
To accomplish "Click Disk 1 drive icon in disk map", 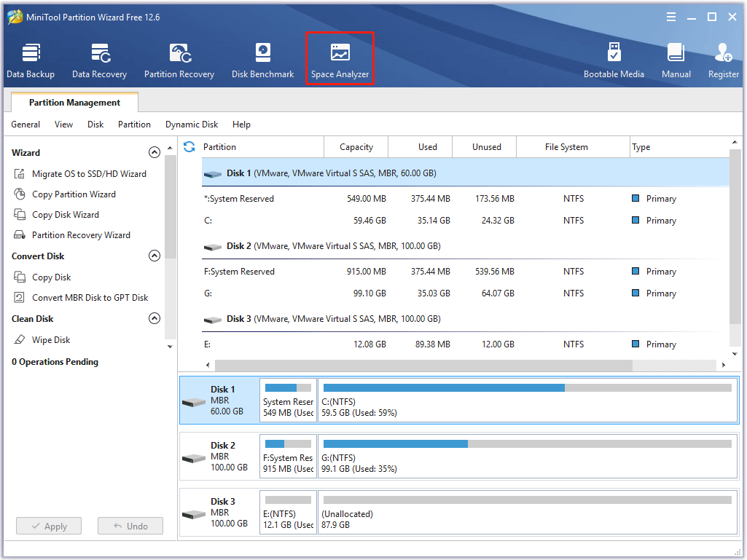I will coord(194,403).
